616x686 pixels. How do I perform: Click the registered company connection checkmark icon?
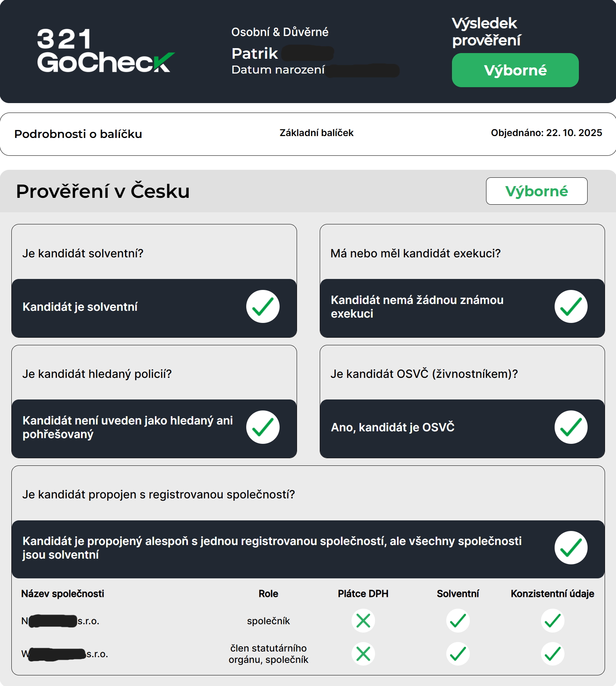click(x=571, y=548)
